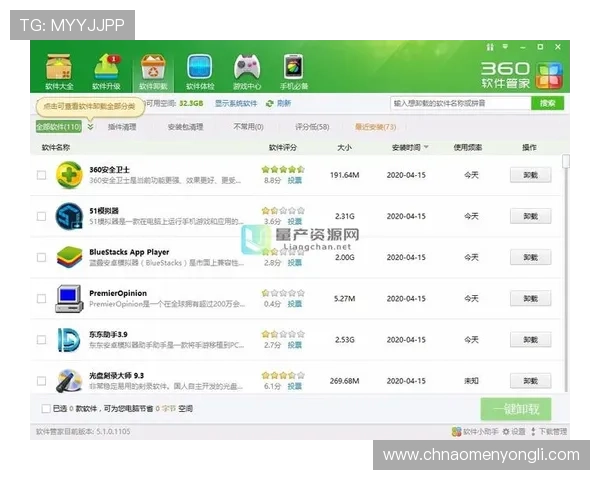Click 卸载 button for PremierOpinion
The width and height of the screenshot is (600, 480).
tap(530, 299)
